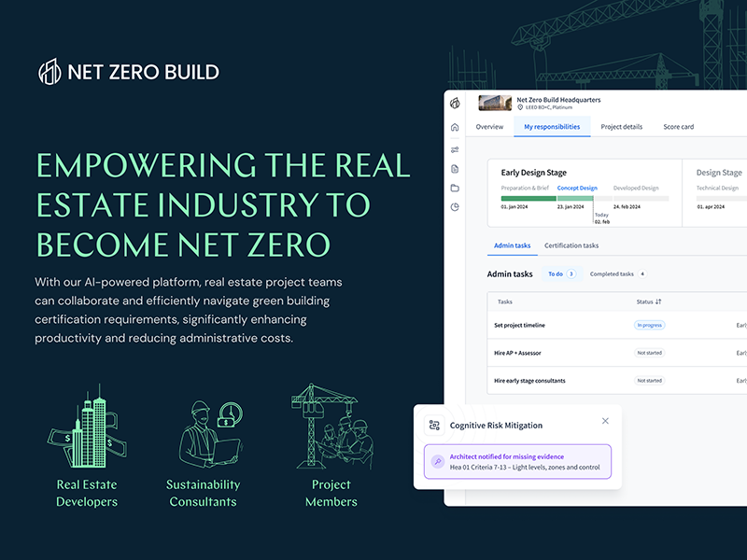Click Not started badge for Hire early stage consultants
The height and width of the screenshot is (560, 747).
649,381
